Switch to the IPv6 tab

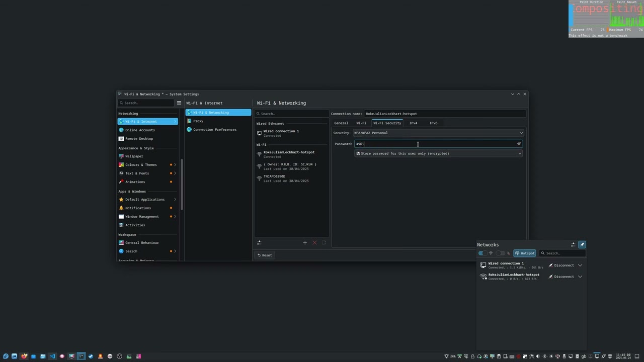tap(433, 123)
